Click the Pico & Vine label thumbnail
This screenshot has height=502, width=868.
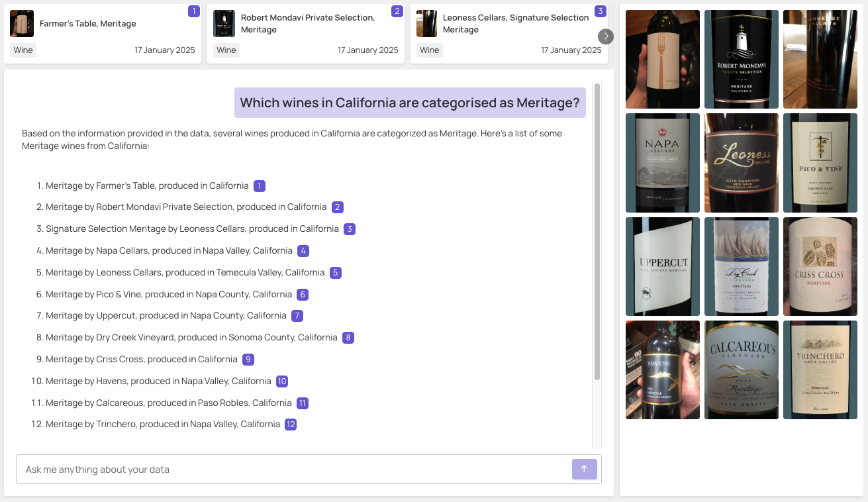pyautogui.click(x=820, y=163)
